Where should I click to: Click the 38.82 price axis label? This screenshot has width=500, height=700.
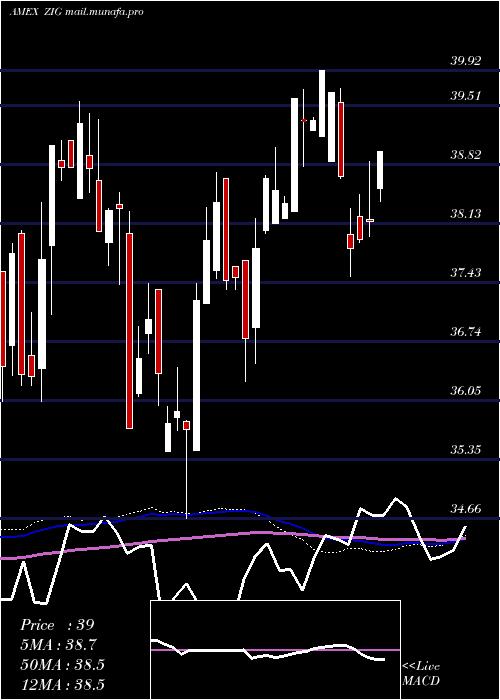pos(466,155)
